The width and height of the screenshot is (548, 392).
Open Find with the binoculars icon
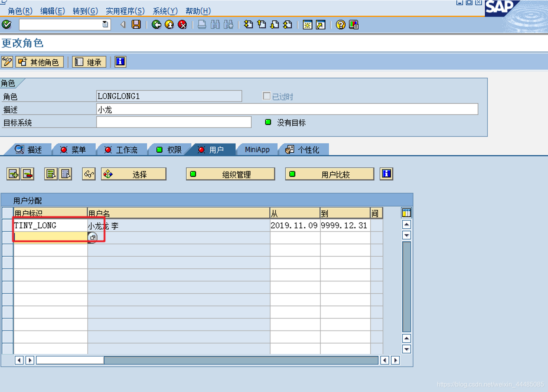coord(215,24)
